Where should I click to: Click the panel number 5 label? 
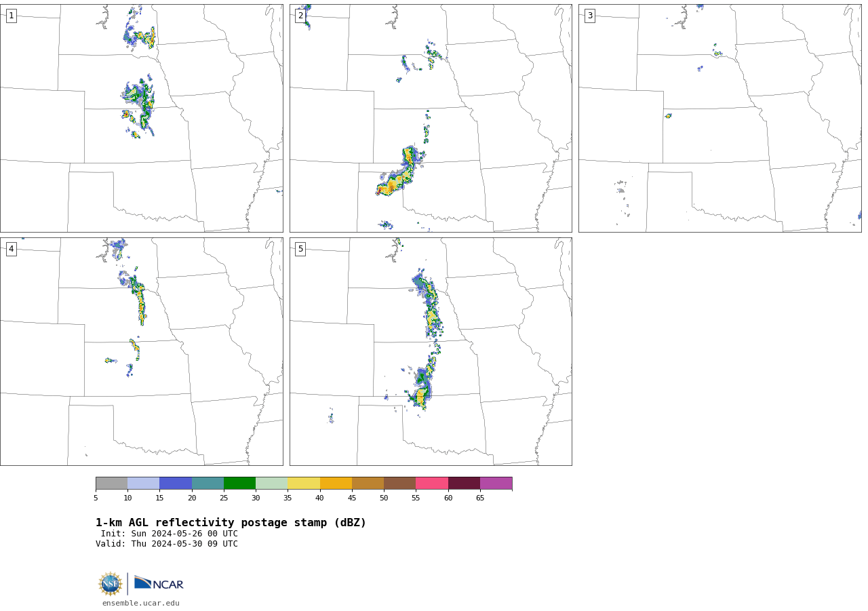pos(300,249)
